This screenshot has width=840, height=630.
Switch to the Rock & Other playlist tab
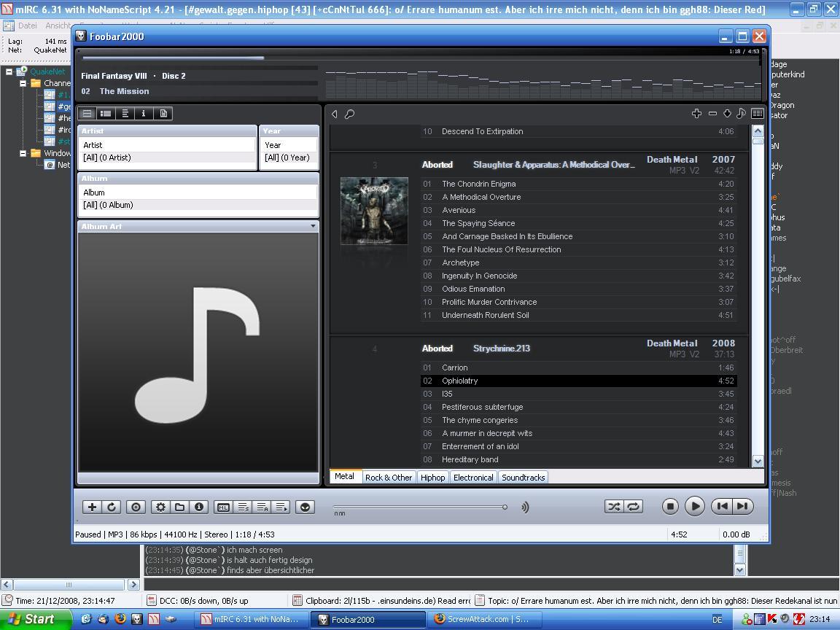click(389, 478)
